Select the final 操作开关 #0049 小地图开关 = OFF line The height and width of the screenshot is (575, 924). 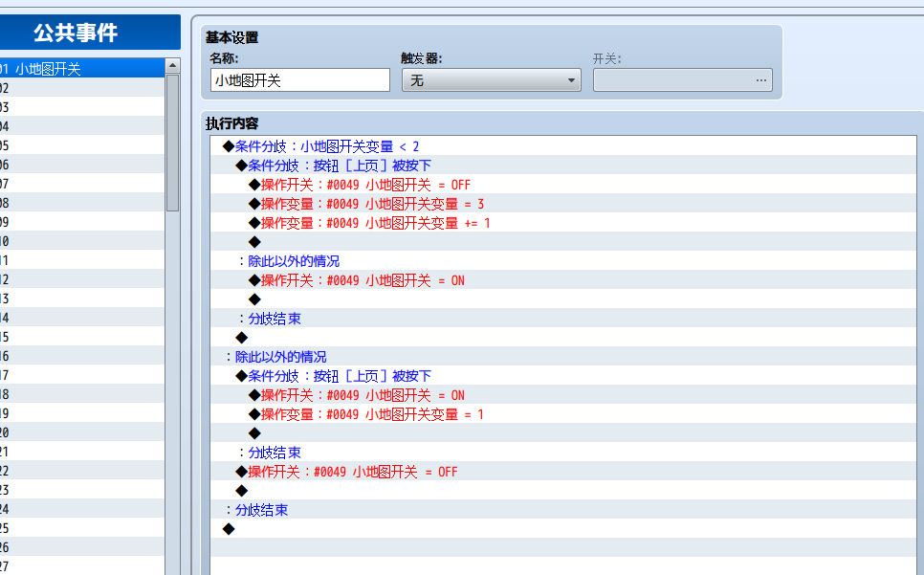point(562,472)
